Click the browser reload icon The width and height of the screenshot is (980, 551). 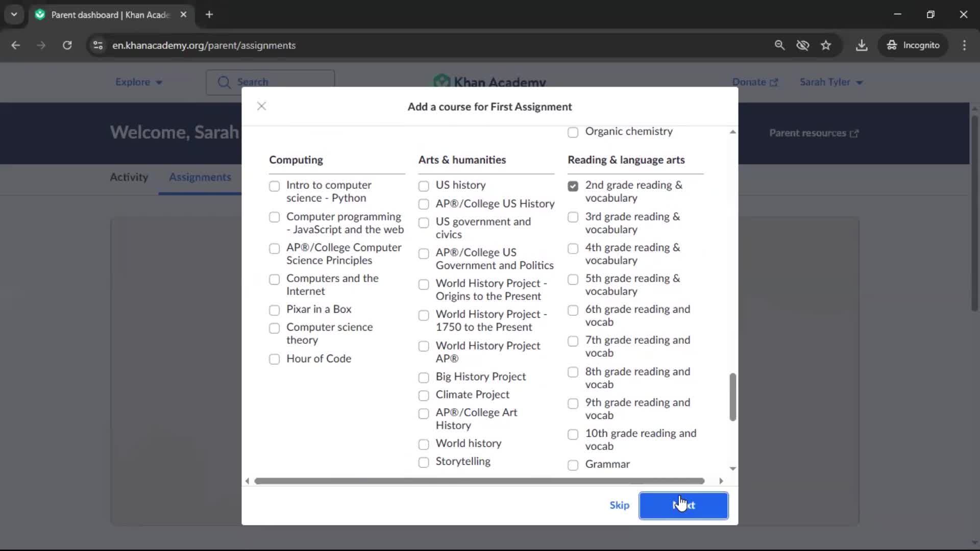click(67, 45)
